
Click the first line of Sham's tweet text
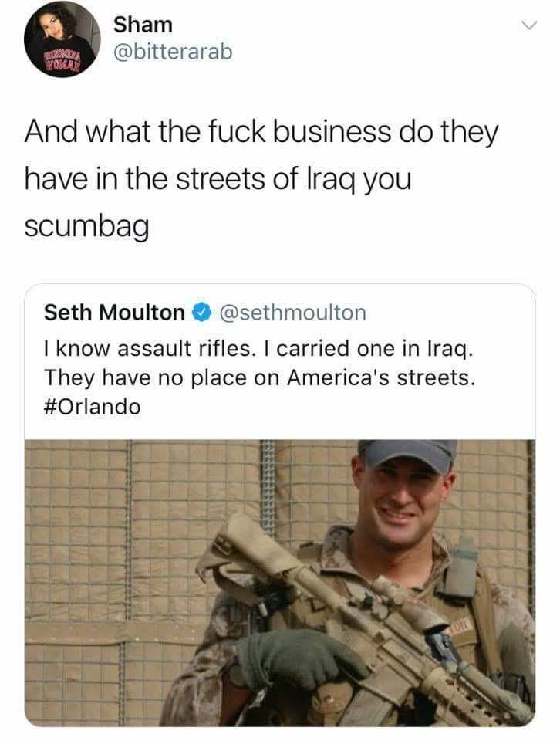tap(261, 132)
